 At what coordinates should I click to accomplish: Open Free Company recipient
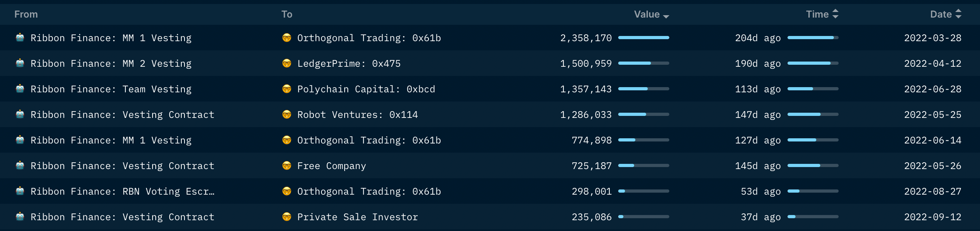tap(332, 166)
